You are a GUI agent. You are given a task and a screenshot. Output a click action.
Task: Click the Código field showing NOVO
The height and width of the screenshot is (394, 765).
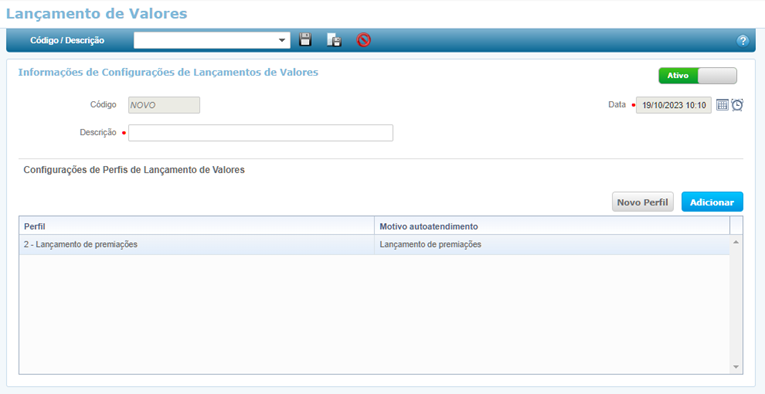pyautogui.click(x=164, y=105)
